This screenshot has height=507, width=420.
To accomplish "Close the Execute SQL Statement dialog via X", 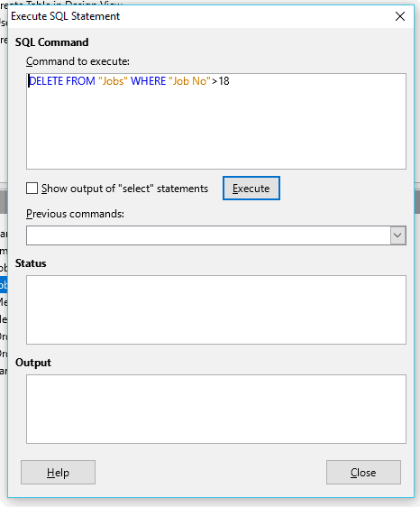I will [400, 16].
